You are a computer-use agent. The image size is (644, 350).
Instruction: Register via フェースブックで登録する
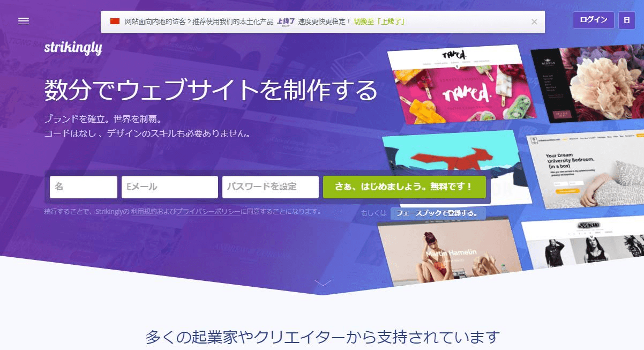click(x=439, y=213)
